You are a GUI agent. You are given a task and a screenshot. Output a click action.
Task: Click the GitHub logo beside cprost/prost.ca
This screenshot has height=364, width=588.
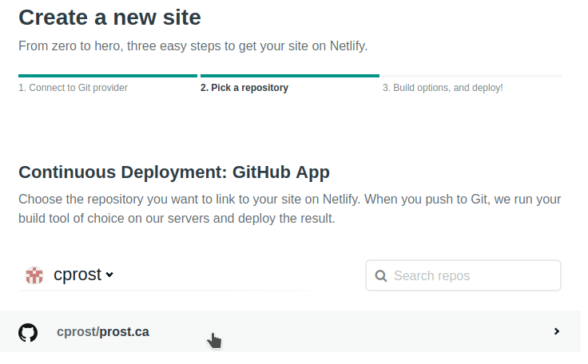(28, 332)
